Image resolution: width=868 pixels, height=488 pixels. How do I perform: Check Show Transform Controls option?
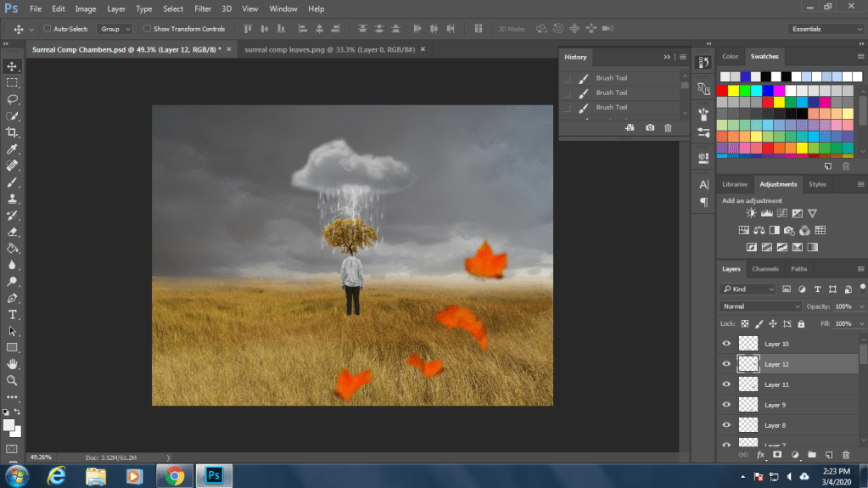pyautogui.click(x=146, y=29)
